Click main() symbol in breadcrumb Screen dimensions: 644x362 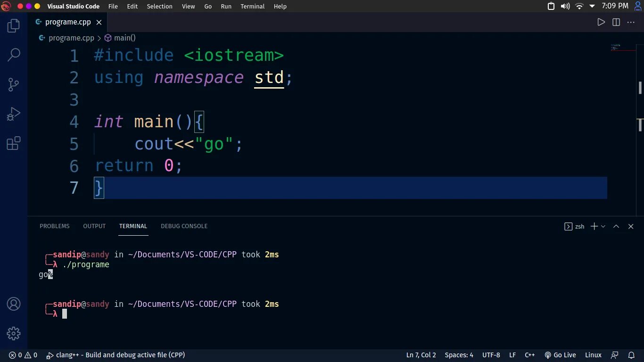[x=124, y=38]
